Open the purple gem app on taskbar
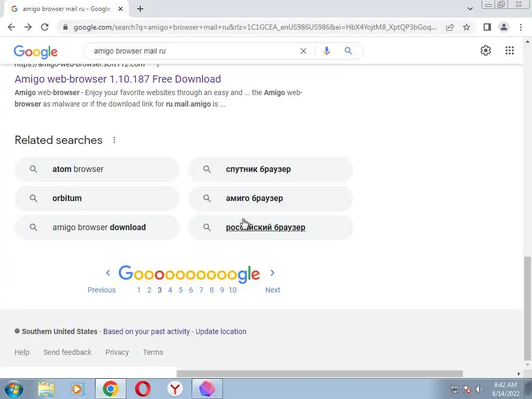Viewport: 532px width, 399px height. click(207, 389)
